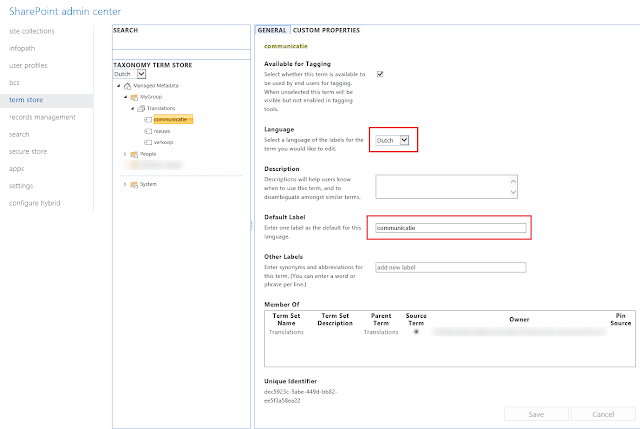Open the Language dropdown showing Dutch
This screenshot has width=640, height=429.
click(392, 141)
